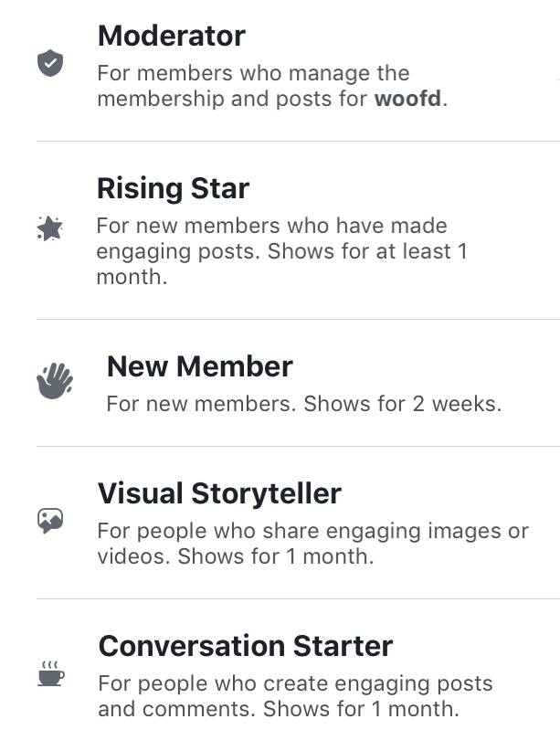This screenshot has width=560, height=751.
Task: Click the divider between Rising Star and New Member
Action: 298,320
